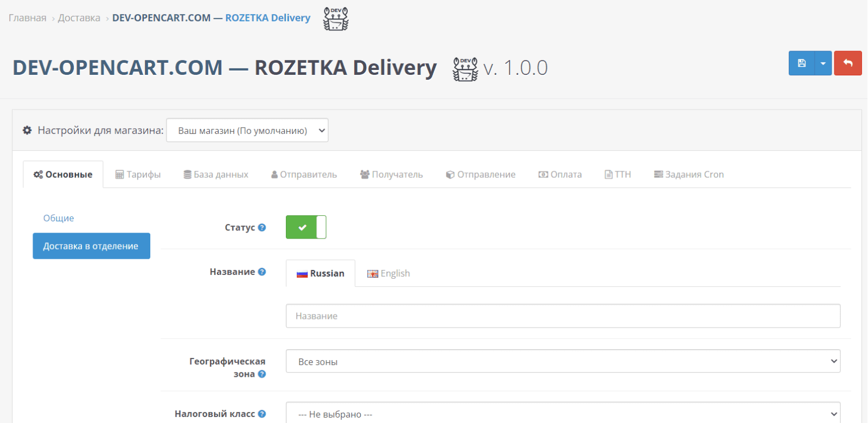Click the table icon on Тарифы tab

coord(120,175)
